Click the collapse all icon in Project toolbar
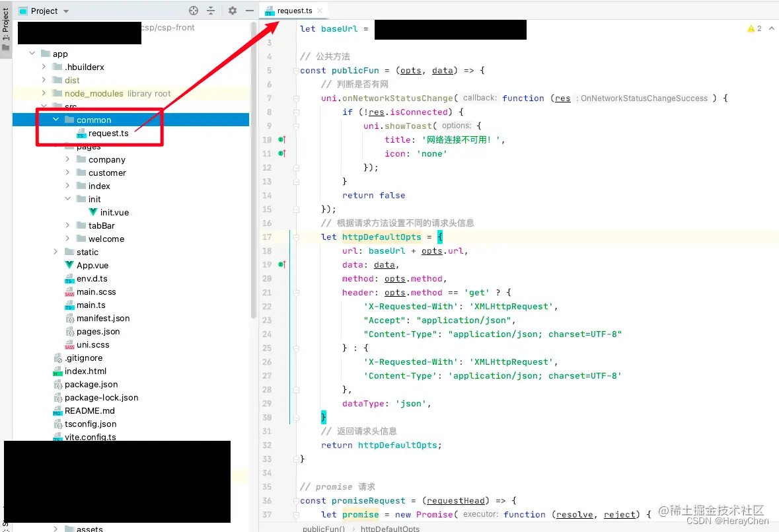The image size is (779, 532). point(211,11)
